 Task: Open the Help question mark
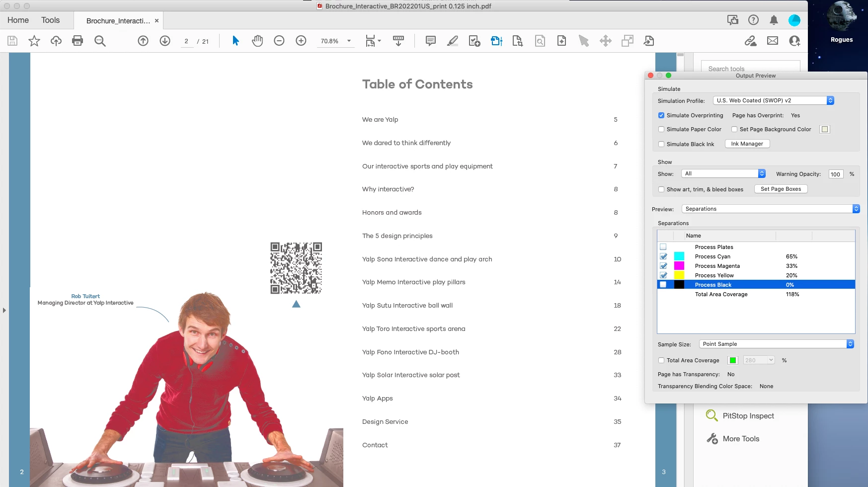[753, 20]
